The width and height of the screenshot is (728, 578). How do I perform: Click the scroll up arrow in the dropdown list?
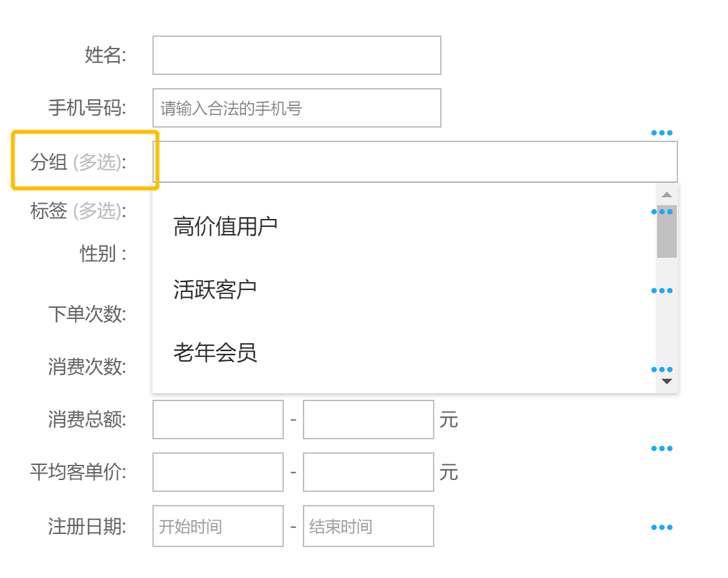tap(667, 195)
